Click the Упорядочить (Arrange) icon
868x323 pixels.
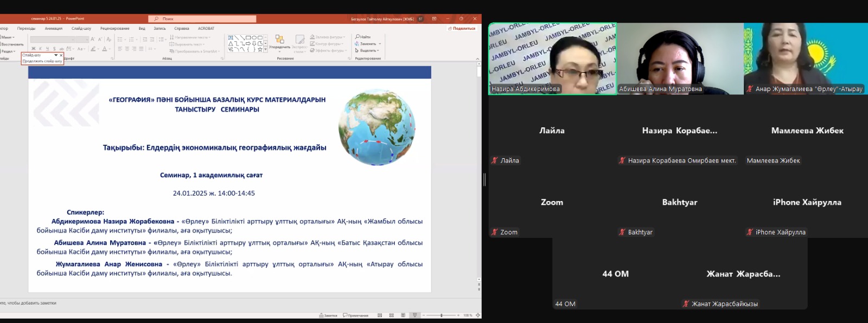tap(279, 40)
